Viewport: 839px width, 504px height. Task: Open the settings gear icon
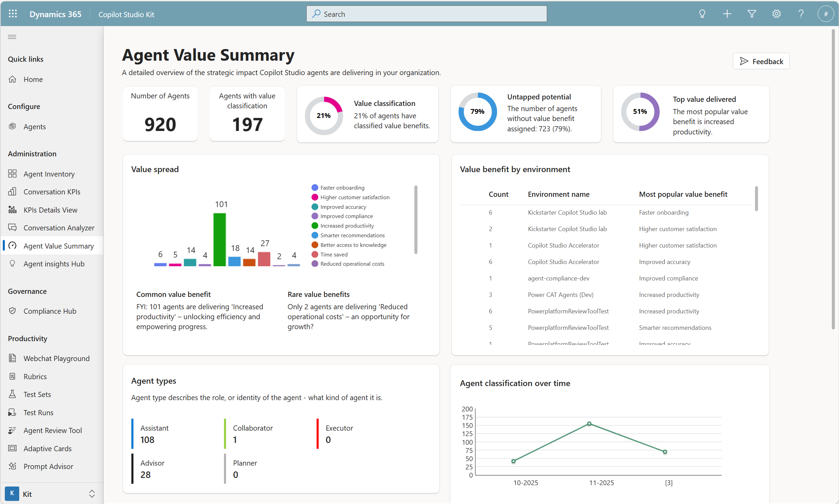776,14
